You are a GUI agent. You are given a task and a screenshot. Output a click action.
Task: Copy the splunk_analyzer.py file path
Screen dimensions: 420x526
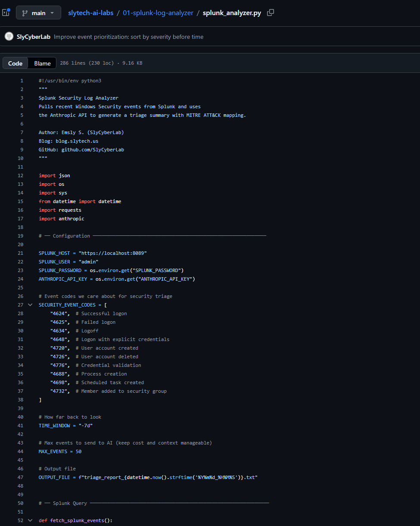pos(271,13)
